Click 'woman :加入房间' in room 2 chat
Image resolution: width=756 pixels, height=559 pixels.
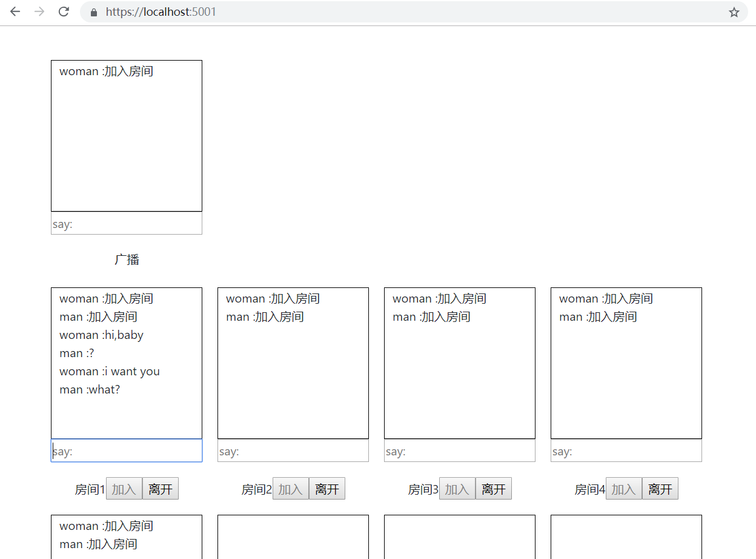point(273,299)
